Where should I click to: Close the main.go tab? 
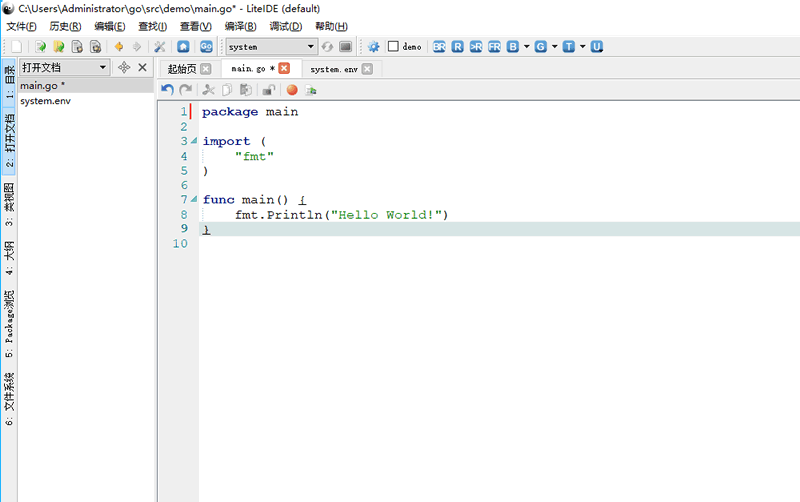click(284, 69)
